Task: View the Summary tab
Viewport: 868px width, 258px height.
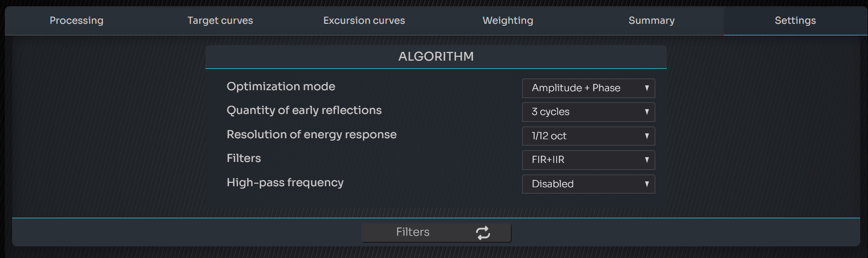Action: (651, 20)
